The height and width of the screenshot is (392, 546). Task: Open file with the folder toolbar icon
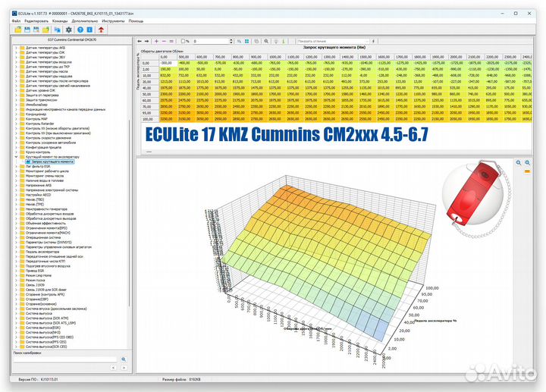pos(17,30)
